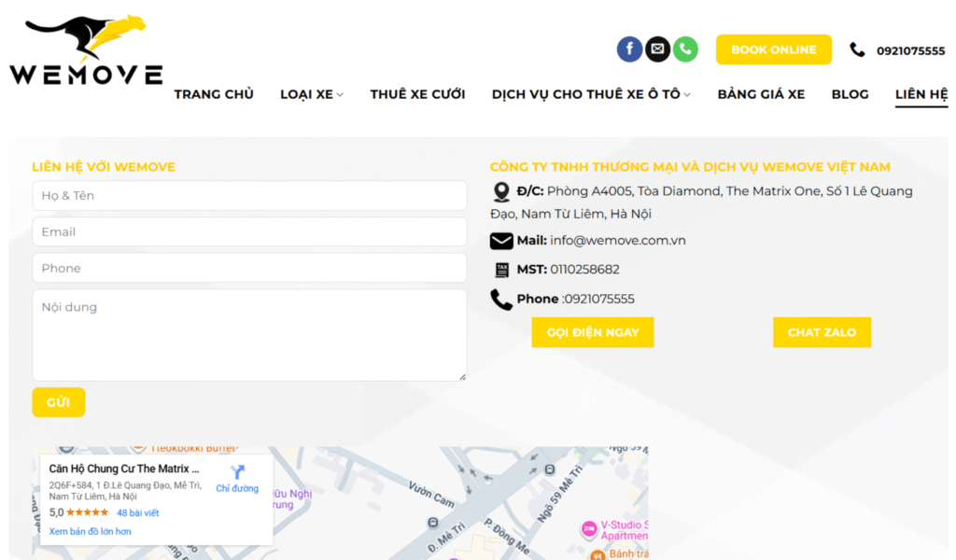Click the green phone call icon
Screen dimensions: 956x560
click(685, 49)
